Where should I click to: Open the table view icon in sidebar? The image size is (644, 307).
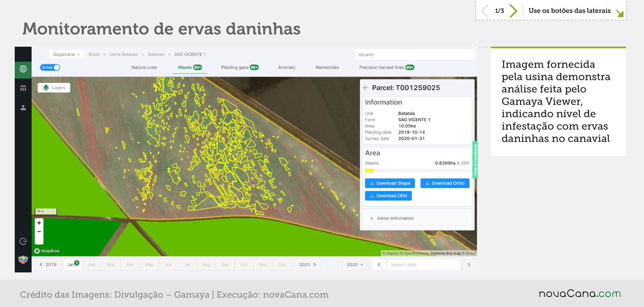tap(23, 88)
